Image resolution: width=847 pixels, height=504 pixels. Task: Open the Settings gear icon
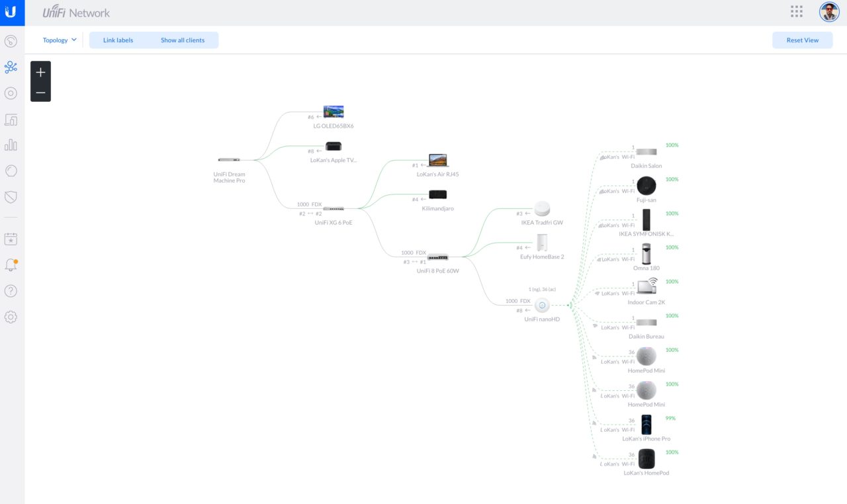click(x=11, y=317)
